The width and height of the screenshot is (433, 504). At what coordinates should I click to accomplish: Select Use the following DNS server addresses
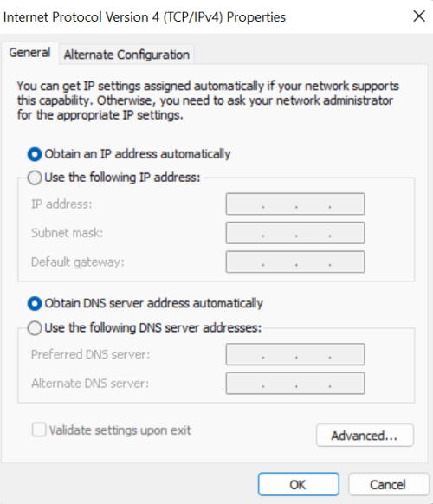[x=35, y=328]
